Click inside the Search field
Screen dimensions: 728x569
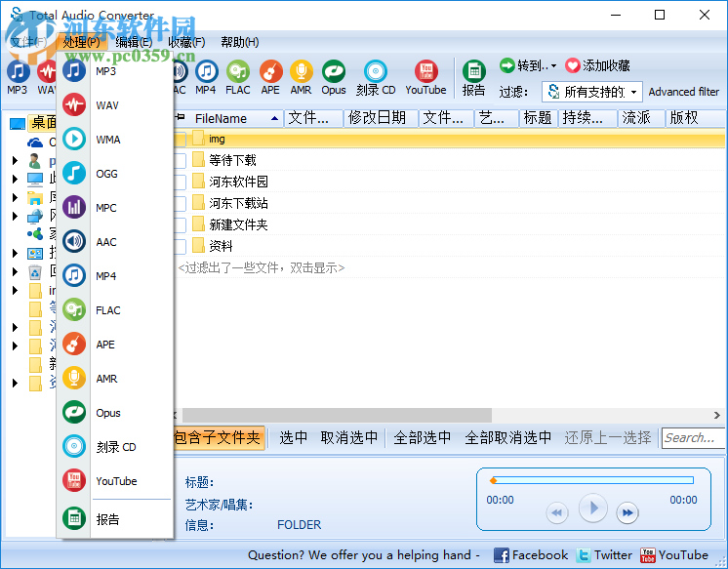(693, 438)
